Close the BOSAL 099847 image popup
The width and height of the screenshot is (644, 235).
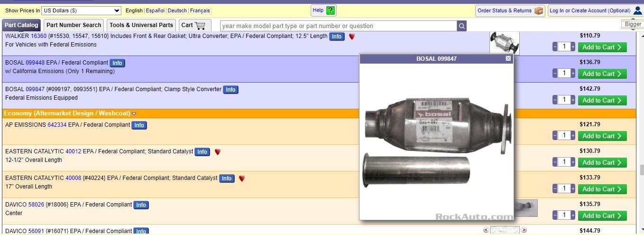[508, 58]
